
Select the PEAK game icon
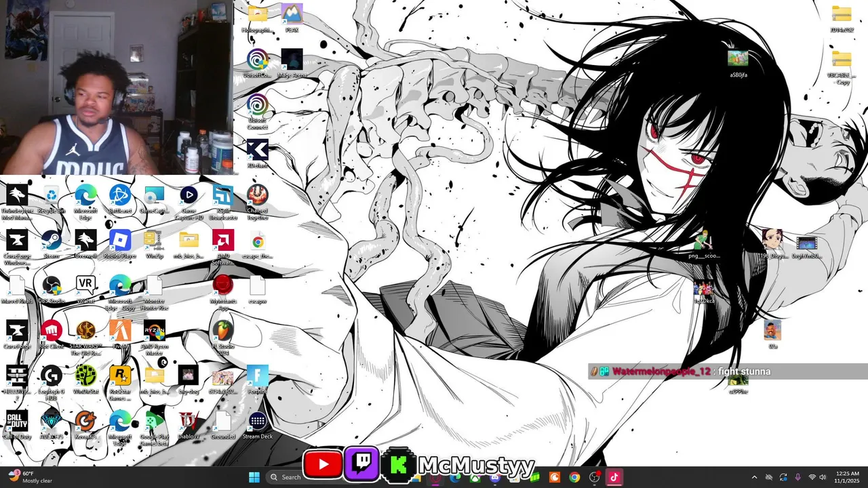292,19
